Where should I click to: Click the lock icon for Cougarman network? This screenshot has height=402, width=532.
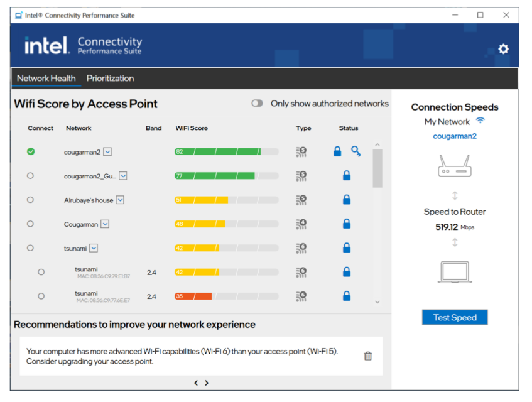(347, 224)
